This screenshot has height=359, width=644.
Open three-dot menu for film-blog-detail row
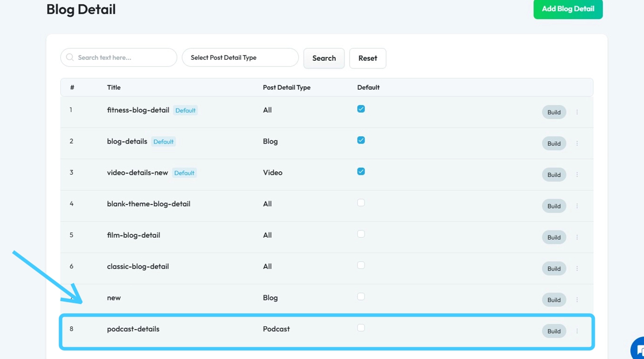point(577,237)
